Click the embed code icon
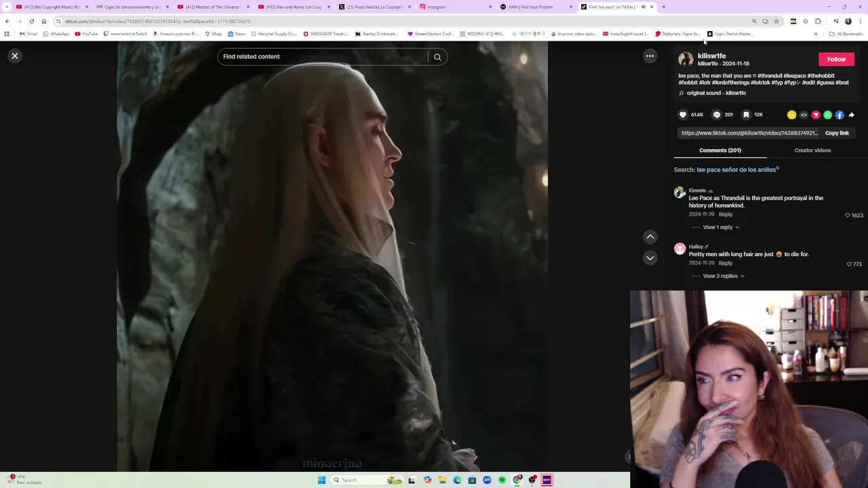 pyautogui.click(x=804, y=115)
